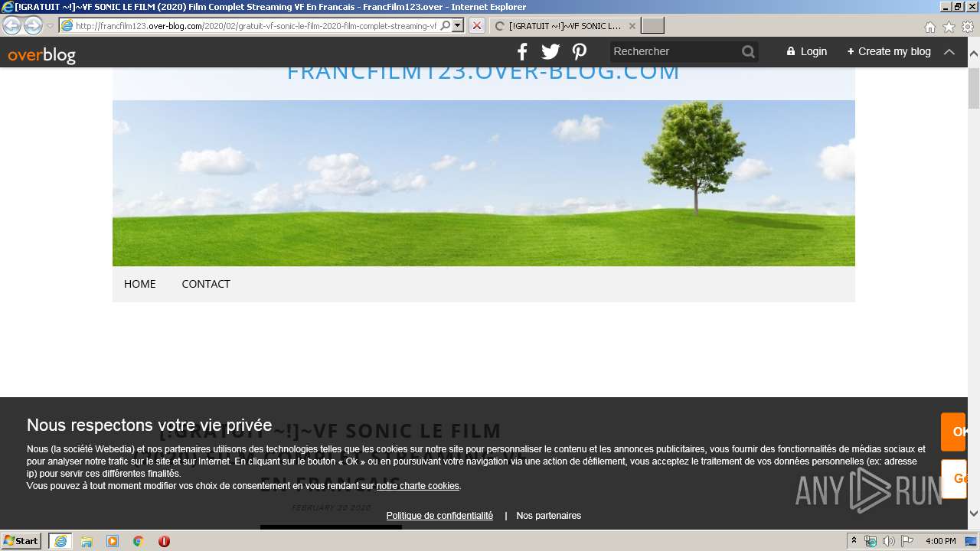Click the Action Center flag tray icon
This screenshot has width=980, height=551.
[x=906, y=541]
